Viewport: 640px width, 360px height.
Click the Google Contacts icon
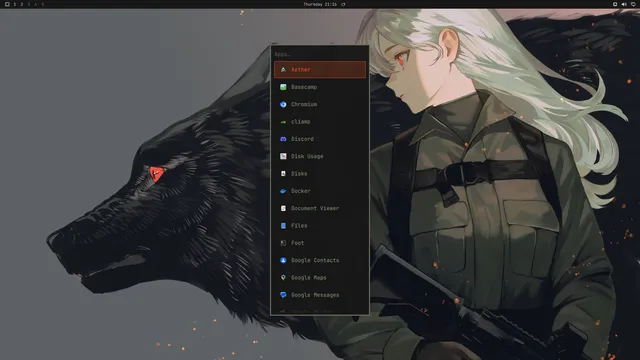[x=283, y=260]
